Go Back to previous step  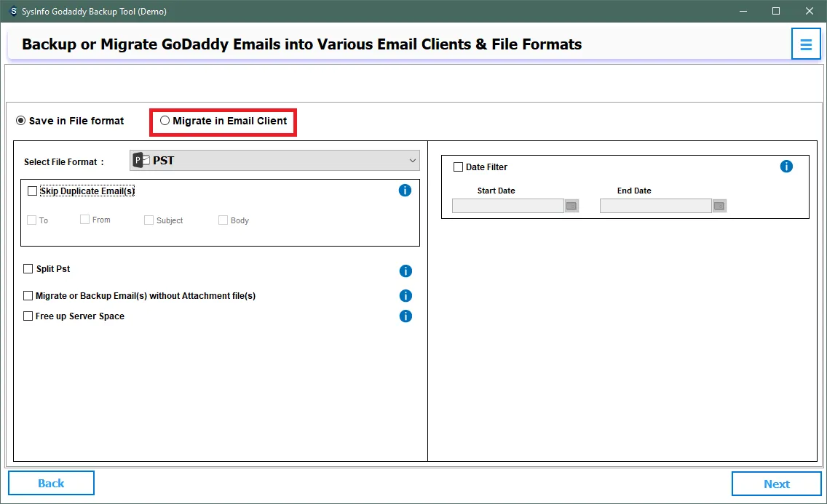[51, 483]
